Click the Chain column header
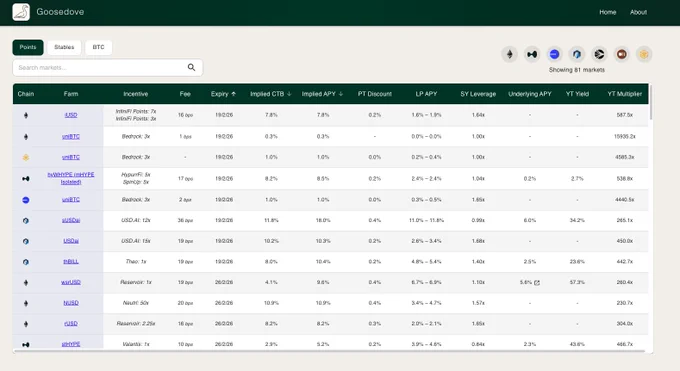Screen dimensions: 680x371 [26, 94]
